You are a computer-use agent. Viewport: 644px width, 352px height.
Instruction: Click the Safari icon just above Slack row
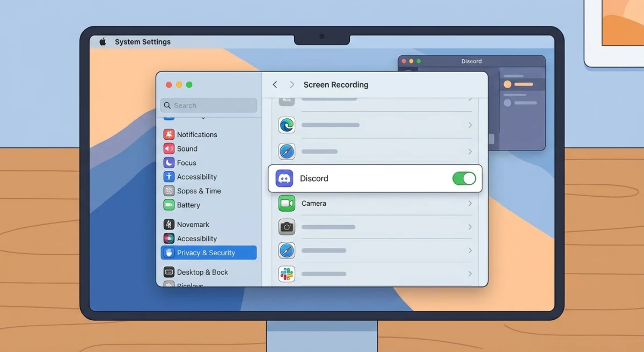click(287, 250)
